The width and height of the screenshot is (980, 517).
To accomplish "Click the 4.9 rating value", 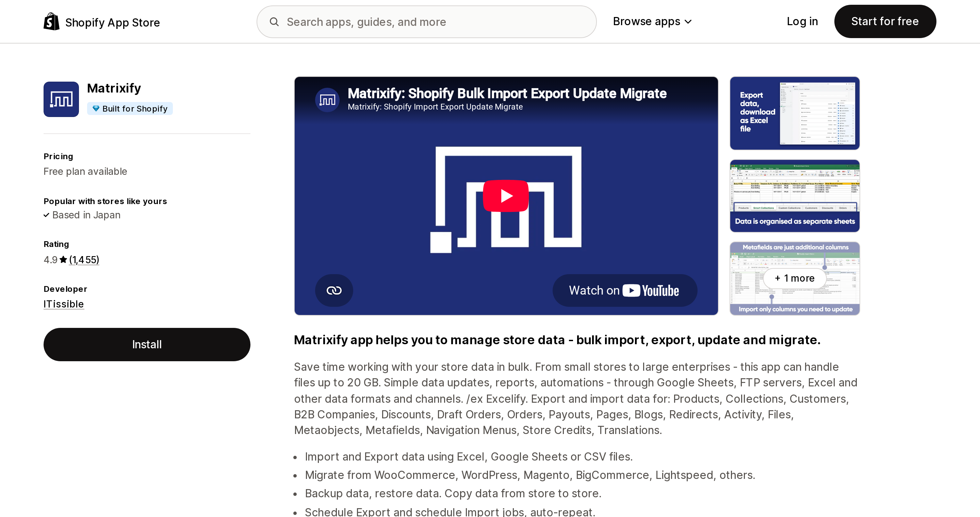I will click(51, 260).
